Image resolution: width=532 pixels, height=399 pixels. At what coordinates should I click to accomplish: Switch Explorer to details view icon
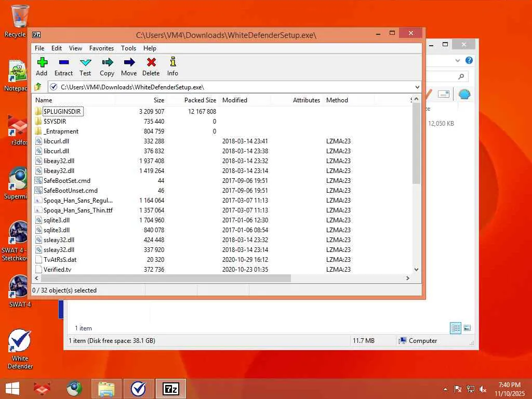(x=455, y=328)
